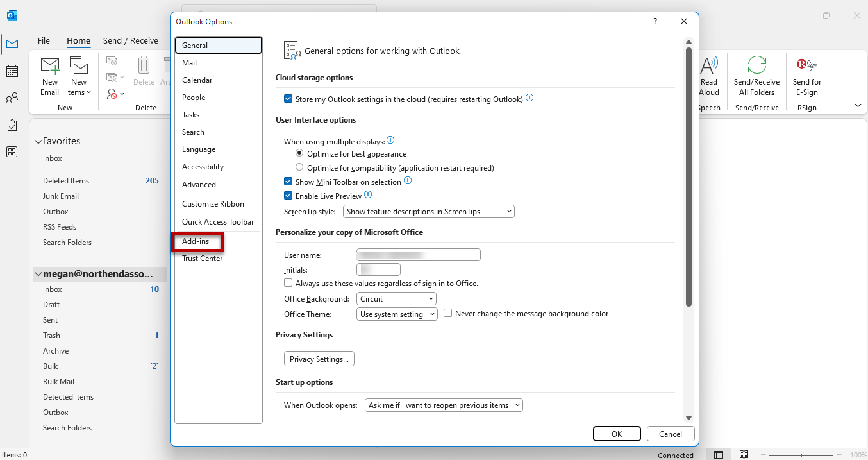Open the To Do tasks icon
Image resolution: width=868 pixels, height=460 pixels.
12,126
